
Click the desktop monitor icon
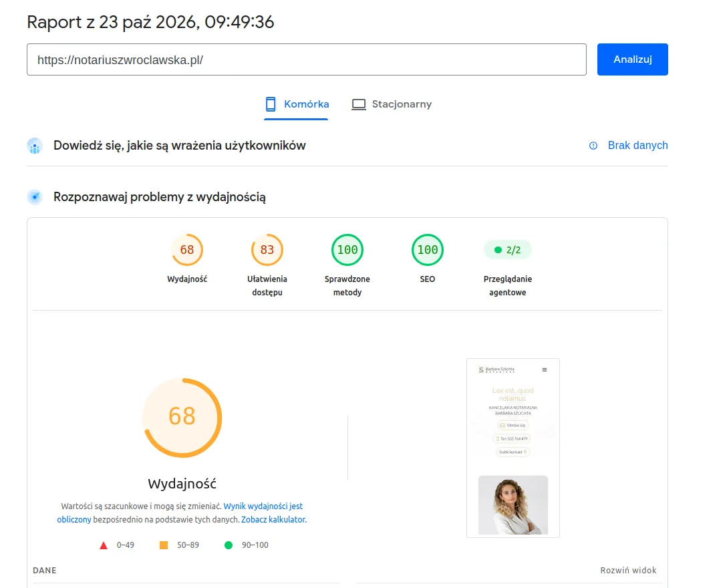tap(358, 104)
